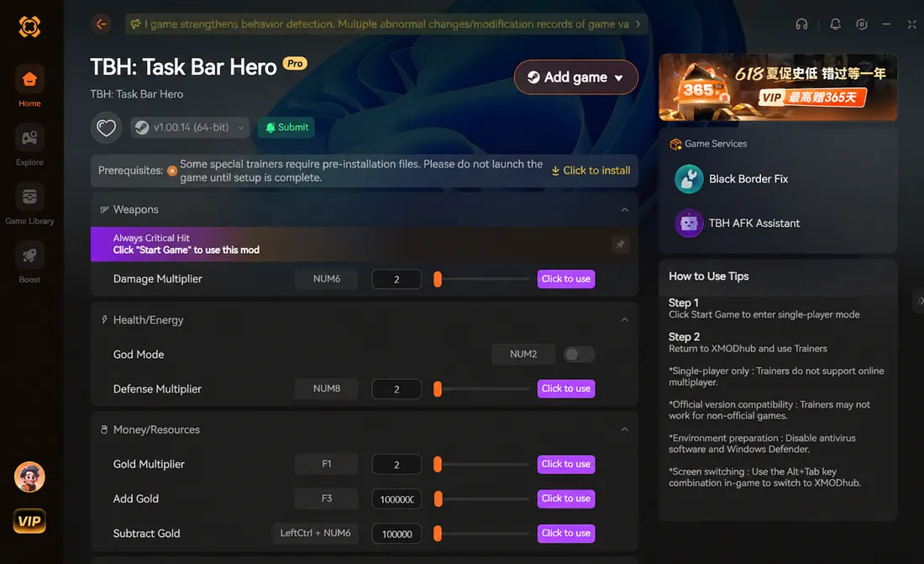Collapse the Health/Energy section
This screenshot has width=924, height=564.
pos(625,319)
